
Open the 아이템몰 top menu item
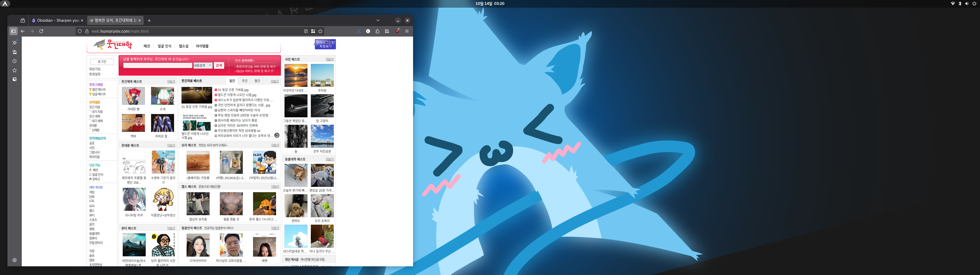coord(202,46)
